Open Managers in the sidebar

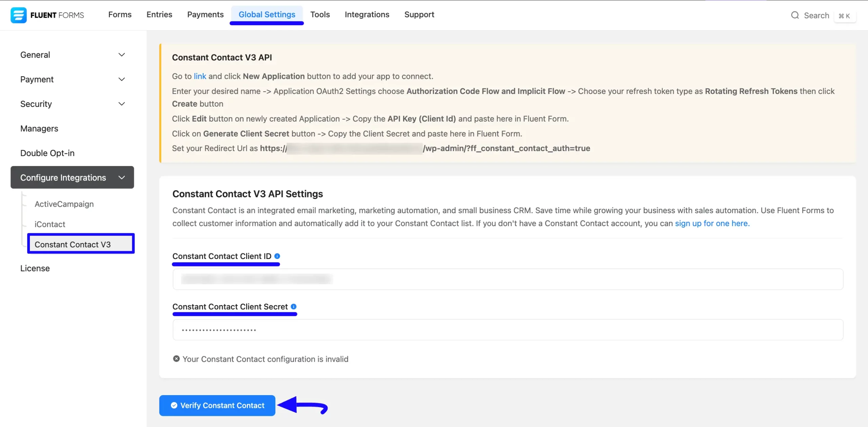[x=39, y=129]
